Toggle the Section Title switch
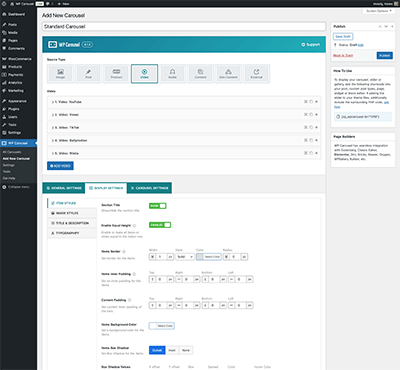400x370 pixels. click(158, 206)
